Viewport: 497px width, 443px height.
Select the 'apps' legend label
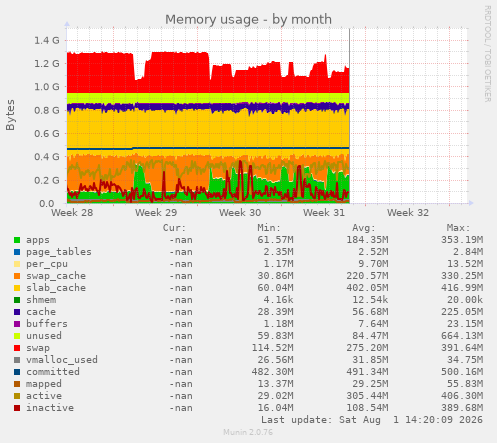click(x=38, y=240)
